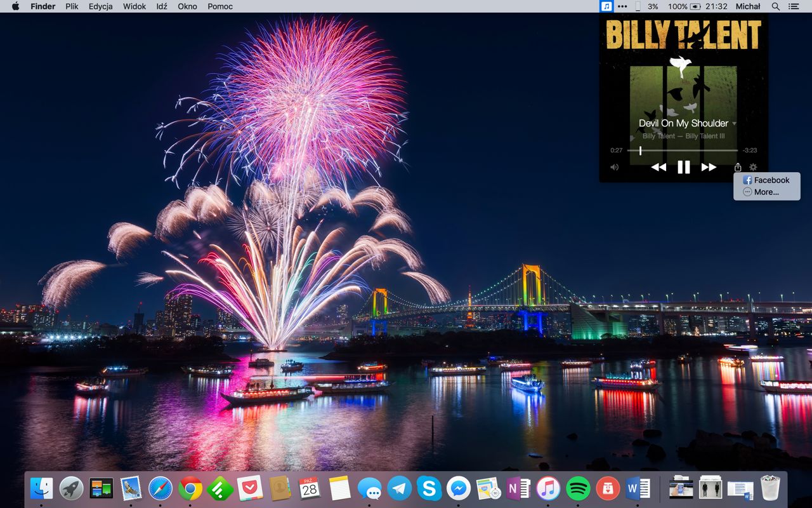Screen dimensions: 812x508
Task: Open Contacts book in the Dock
Action: point(280,488)
